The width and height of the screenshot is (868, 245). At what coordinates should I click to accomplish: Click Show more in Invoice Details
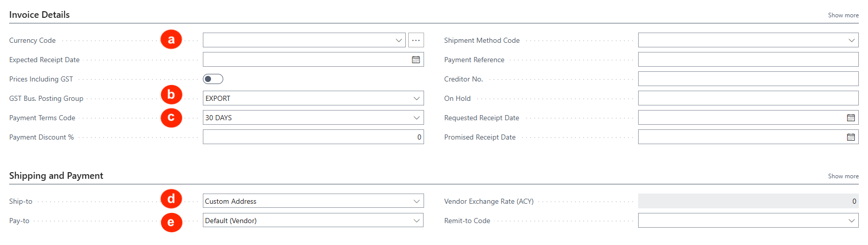click(x=843, y=15)
